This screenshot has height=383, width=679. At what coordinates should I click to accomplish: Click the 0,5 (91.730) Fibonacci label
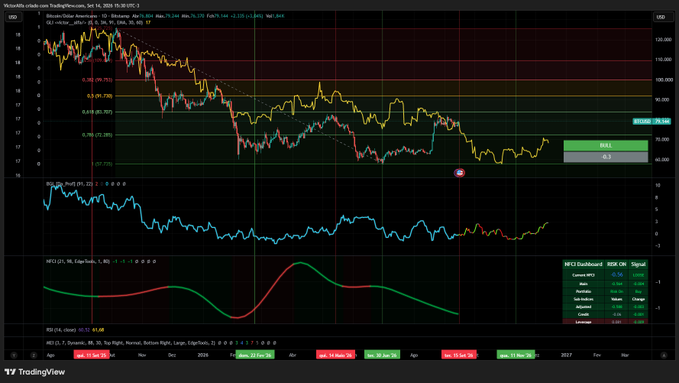click(x=100, y=96)
